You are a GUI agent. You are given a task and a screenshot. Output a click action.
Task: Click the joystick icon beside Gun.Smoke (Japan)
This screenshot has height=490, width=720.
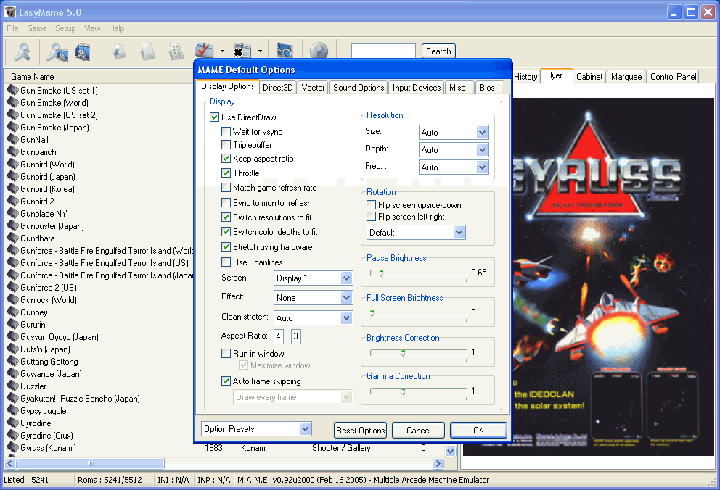coord(12,128)
